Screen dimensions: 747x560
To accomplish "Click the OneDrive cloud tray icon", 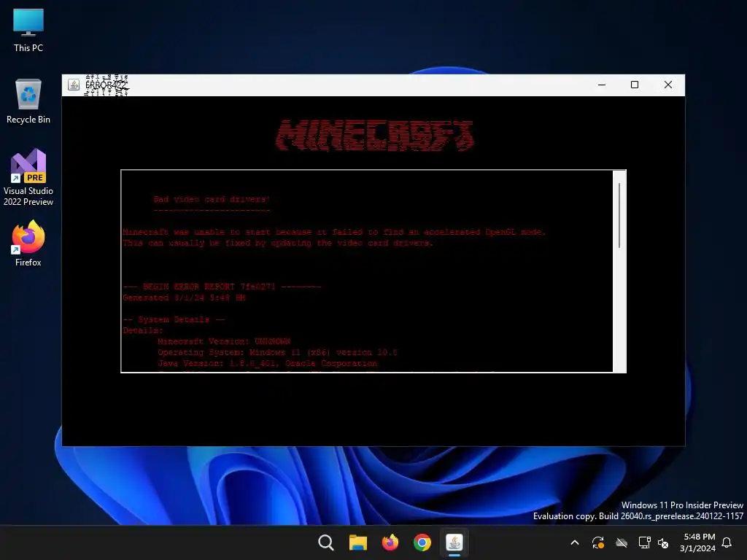I will coord(622,542).
